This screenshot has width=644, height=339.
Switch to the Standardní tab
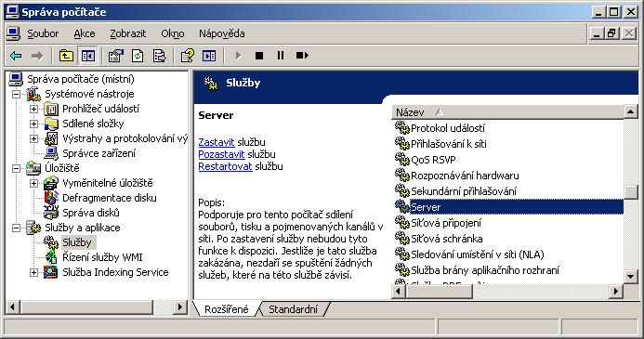tap(293, 309)
